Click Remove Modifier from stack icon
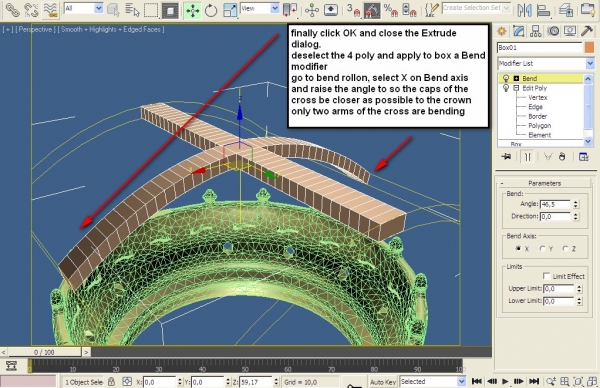The height and width of the screenshot is (388, 600). 562,157
